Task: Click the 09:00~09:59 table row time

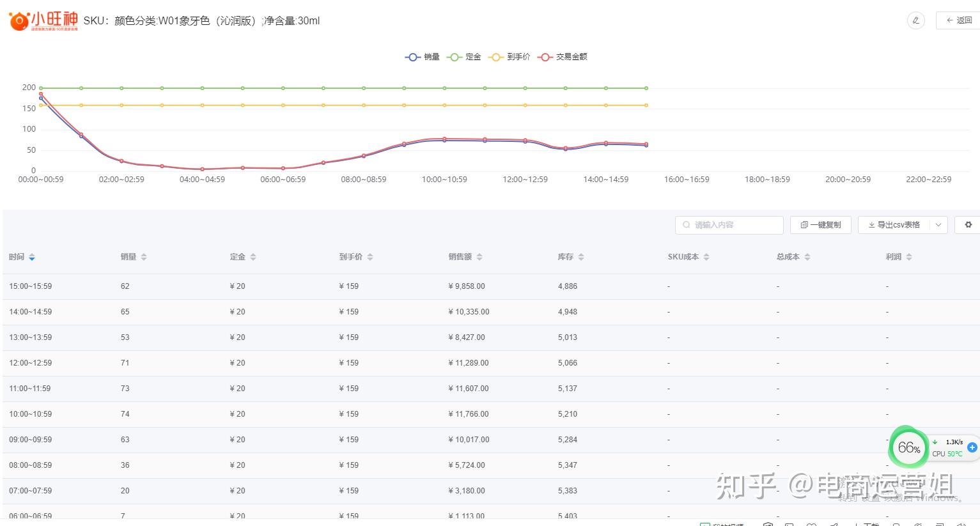Action: tap(31, 440)
